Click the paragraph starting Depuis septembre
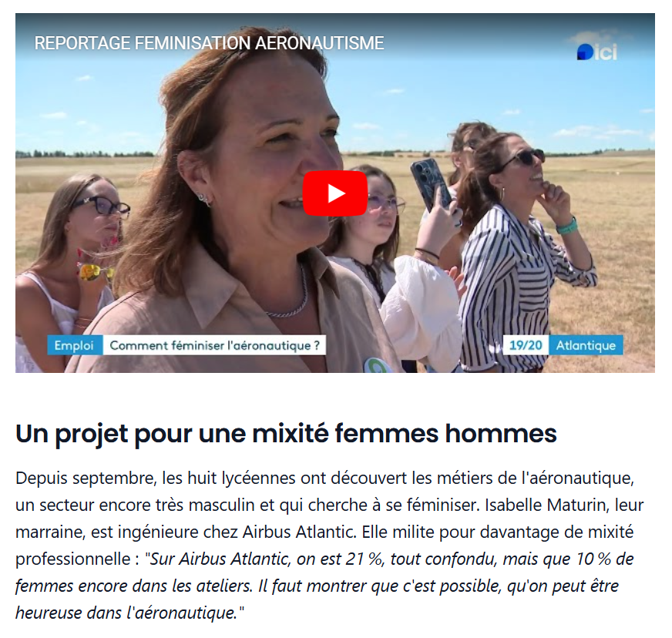Image resolution: width=672 pixels, height=638 pixels. pyautogui.click(x=329, y=546)
